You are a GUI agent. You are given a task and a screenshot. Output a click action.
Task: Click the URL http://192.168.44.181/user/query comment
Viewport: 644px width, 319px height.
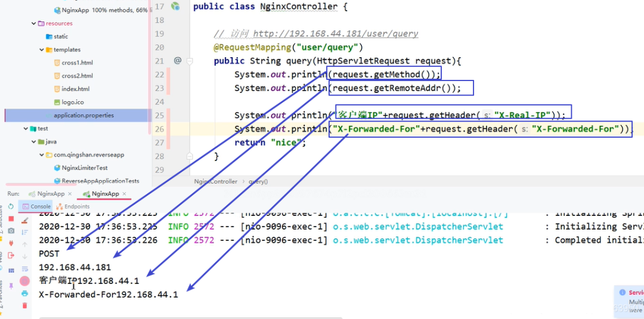pyautogui.click(x=336, y=33)
